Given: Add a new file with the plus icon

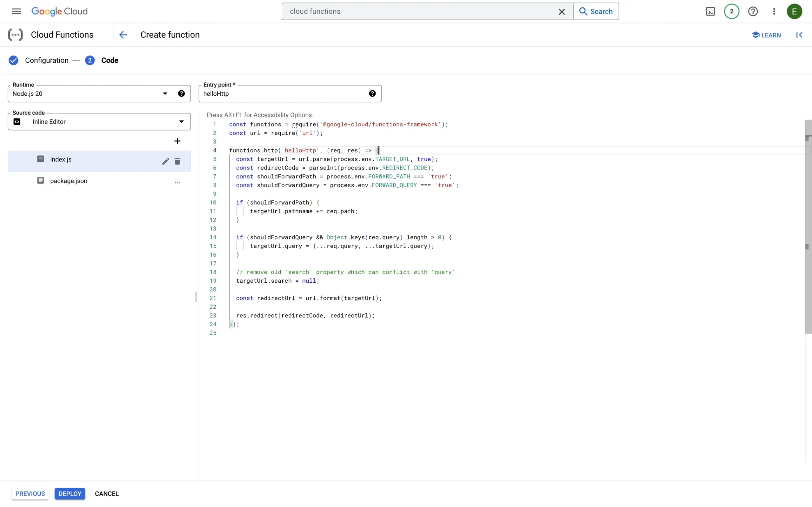Looking at the screenshot, I should pos(177,141).
